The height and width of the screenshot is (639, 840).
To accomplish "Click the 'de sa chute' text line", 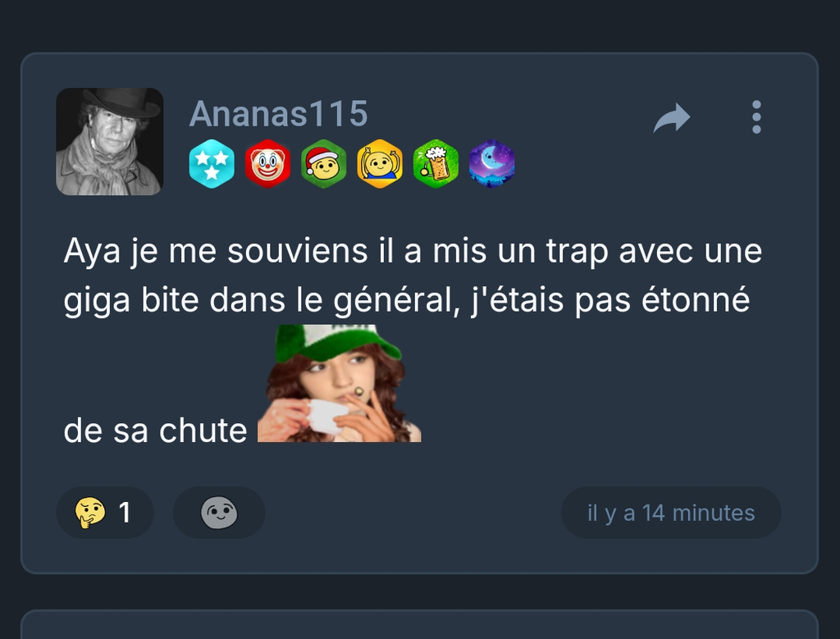I will tap(155, 430).
